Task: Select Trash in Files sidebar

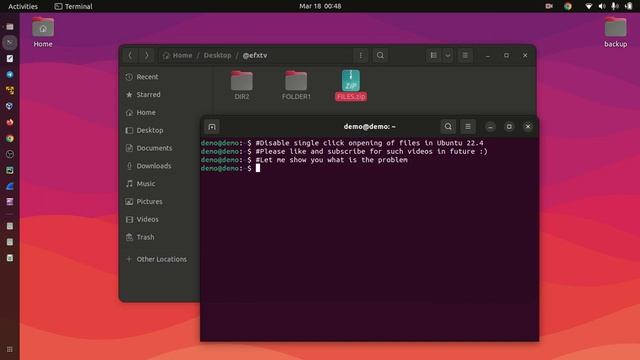Action: tap(160, 237)
